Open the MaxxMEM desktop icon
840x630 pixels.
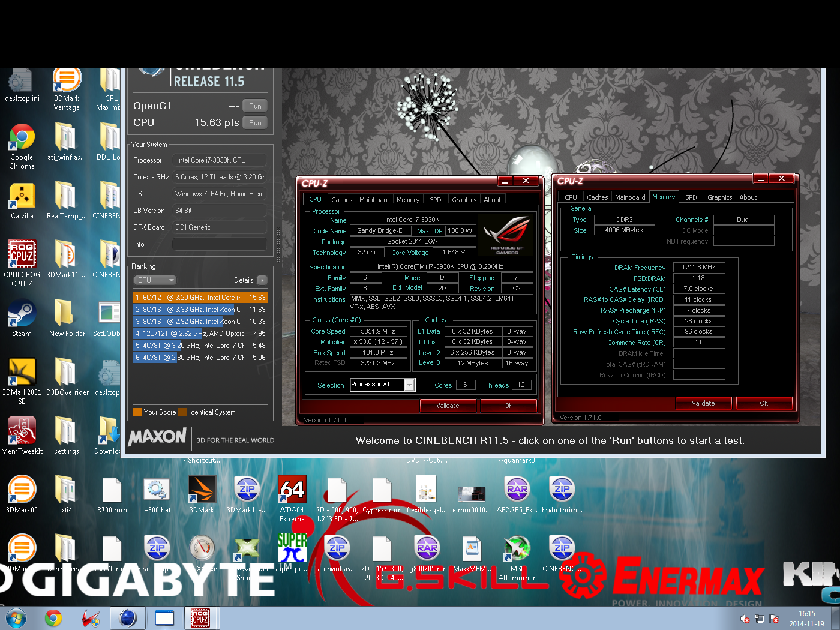click(x=472, y=553)
